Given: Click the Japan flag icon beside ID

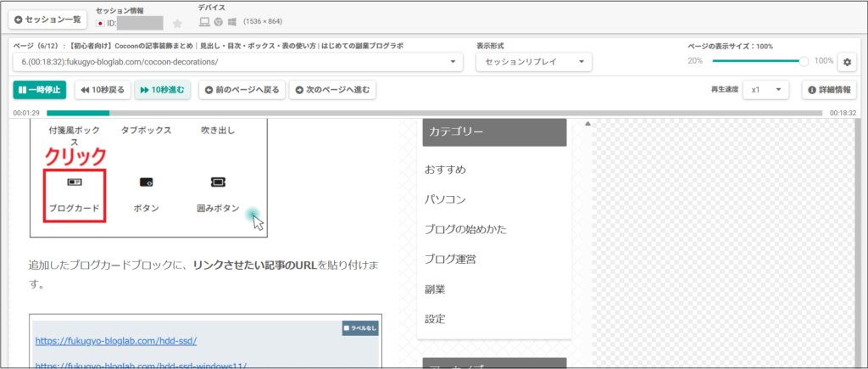Looking at the screenshot, I should (101, 23).
